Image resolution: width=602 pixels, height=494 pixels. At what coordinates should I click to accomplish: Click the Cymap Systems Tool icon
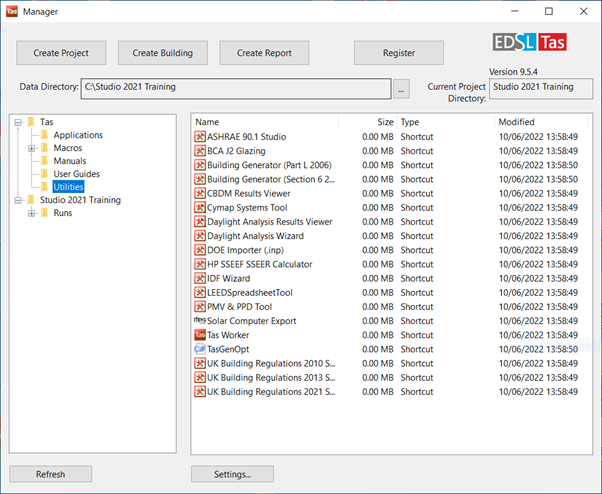point(200,208)
